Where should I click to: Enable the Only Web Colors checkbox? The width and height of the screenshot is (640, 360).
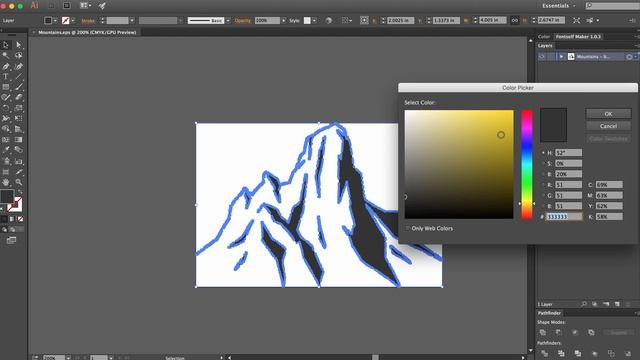(x=407, y=228)
